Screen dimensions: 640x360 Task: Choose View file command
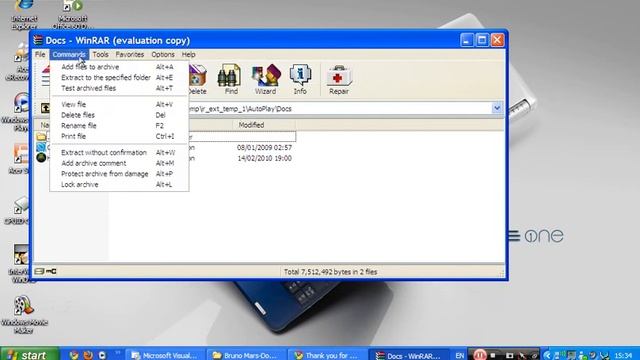point(119,104)
